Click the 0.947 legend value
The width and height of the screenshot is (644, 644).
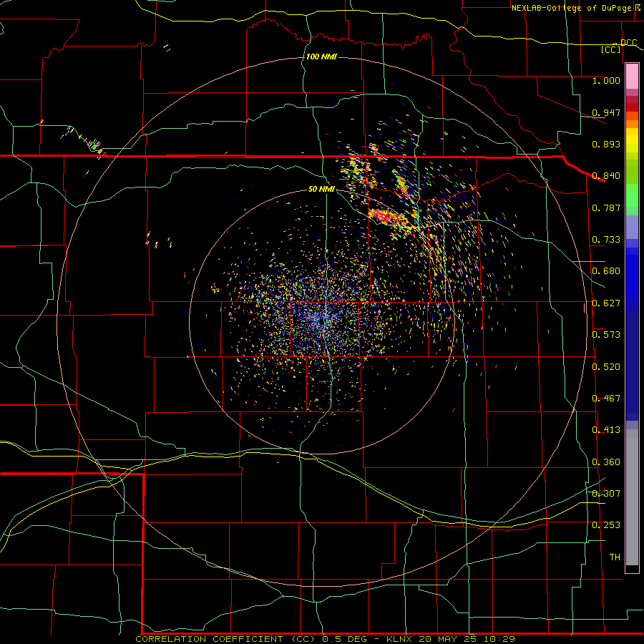(606, 112)
